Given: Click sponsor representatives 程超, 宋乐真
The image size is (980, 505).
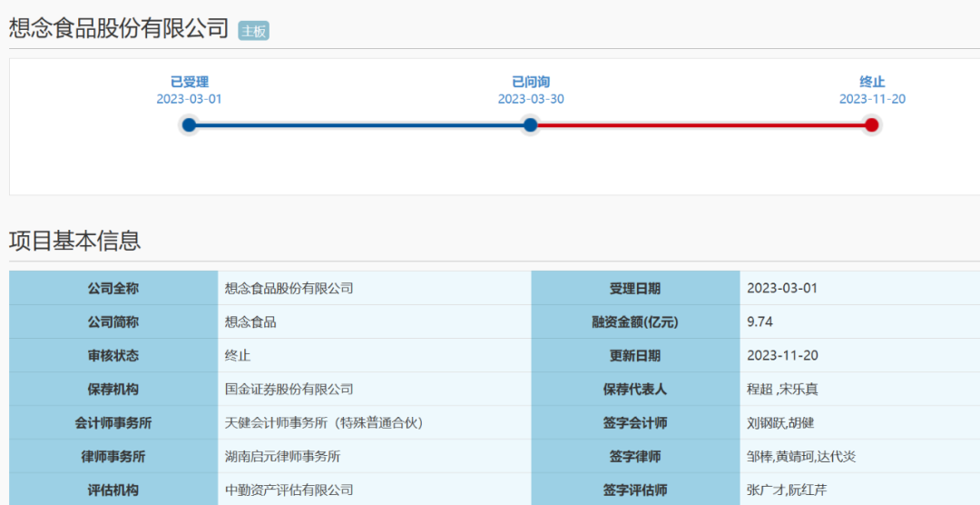Looking at the screenshot, I should (x=782, y=390).
